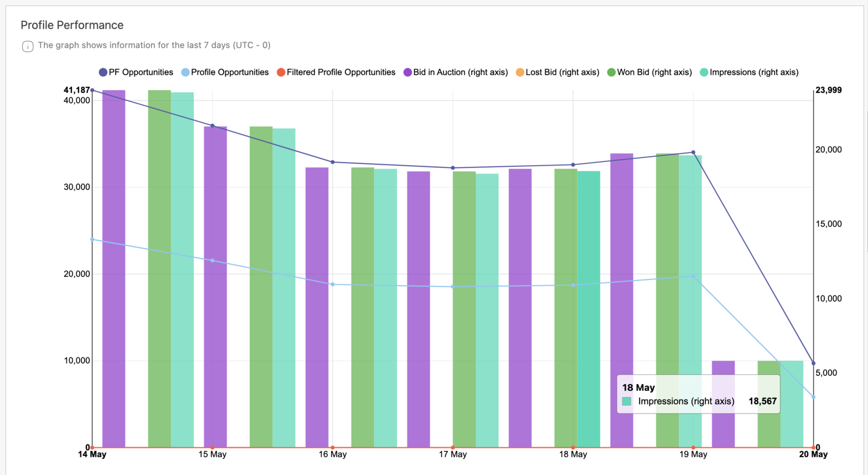Select the tallest green Won Bid bar
868x475 pixels.
point(160,268)
